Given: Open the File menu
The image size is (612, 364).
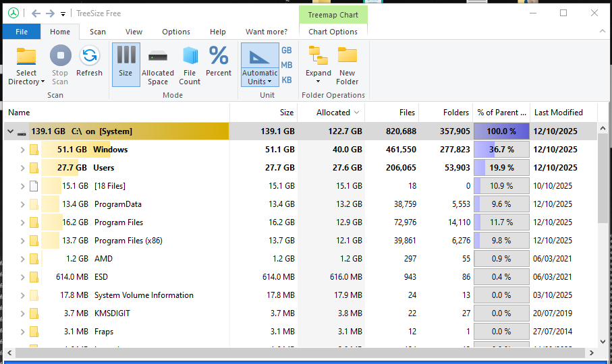Looking at the screenshot, I should tap(22, 32).
